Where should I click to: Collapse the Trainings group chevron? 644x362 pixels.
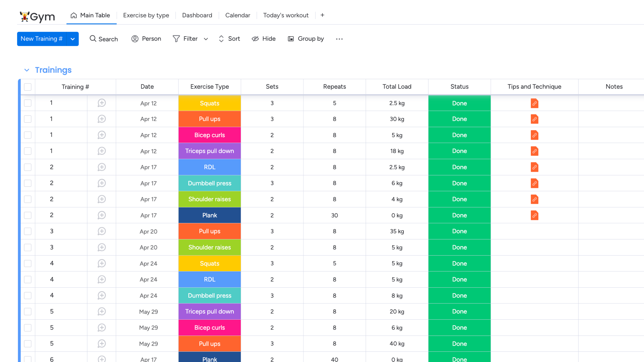27,70
